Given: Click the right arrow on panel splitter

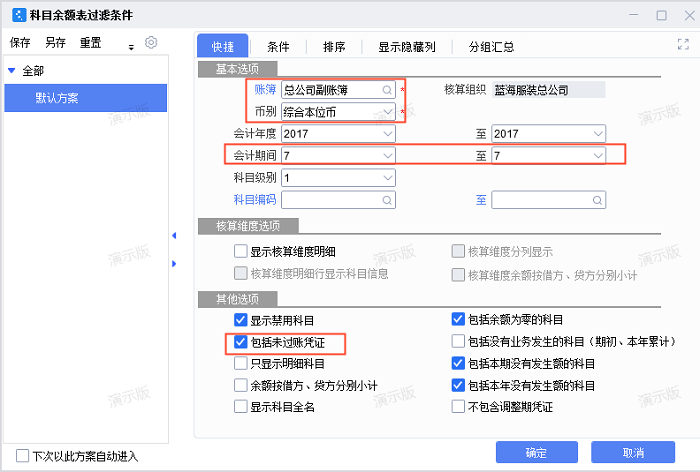Looking at the screenshot, I should 174,264.
